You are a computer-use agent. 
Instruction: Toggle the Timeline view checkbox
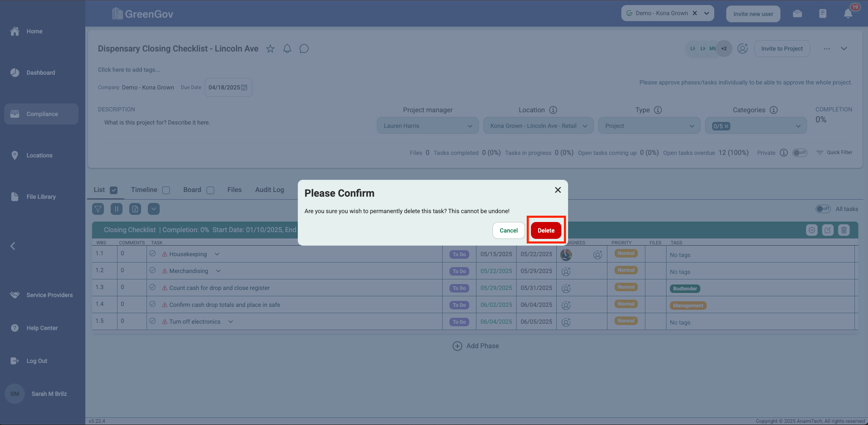pyautogui.click(x=166, y=190)
